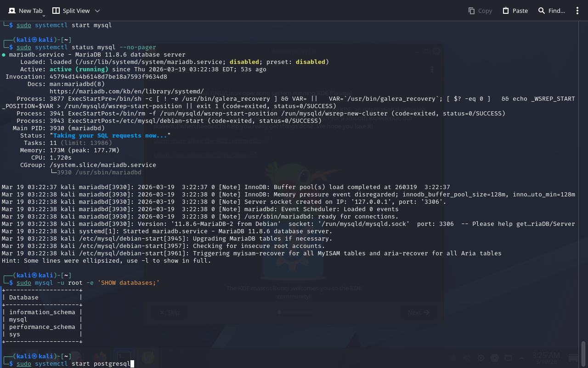Click the green mariadb.service status dot

[4, 55]
